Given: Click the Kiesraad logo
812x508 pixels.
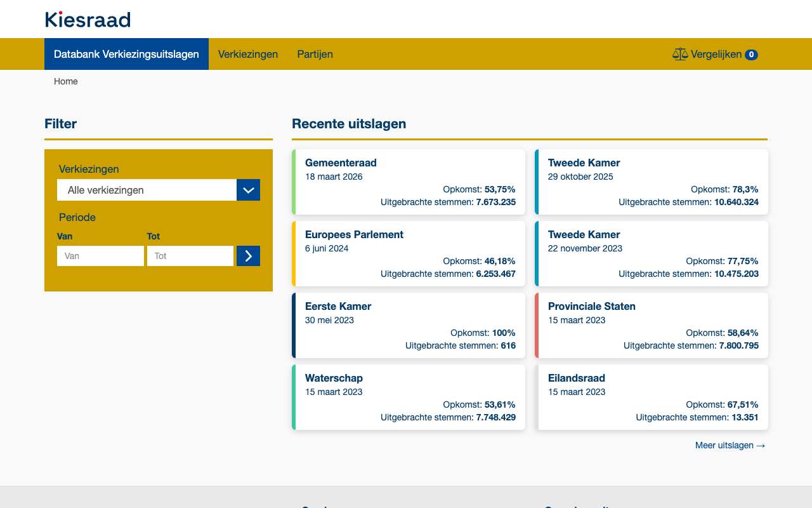Looking at the screenshot, I should [x=88, y=20].
